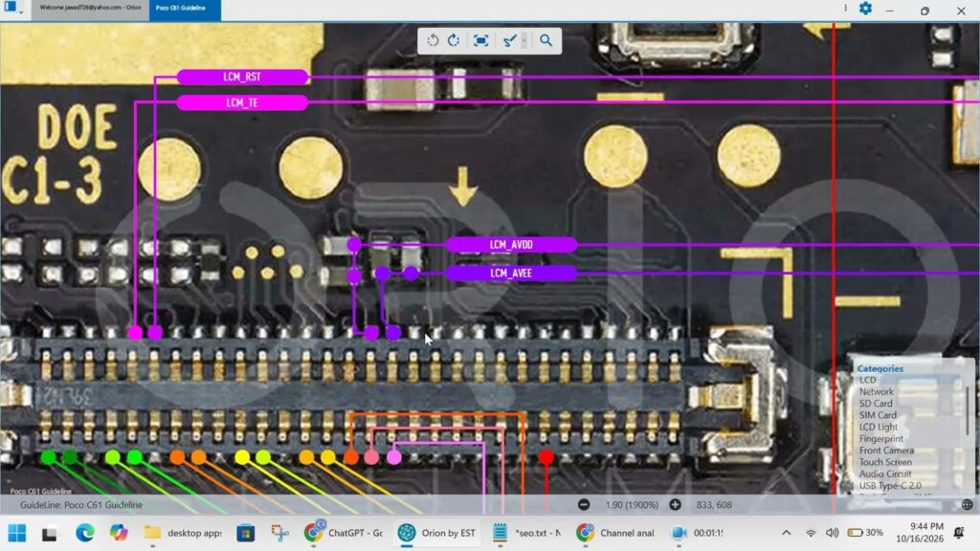Click the LCM_RST signal label
Screen dimensions: 980x551
(x=242, y=77)
